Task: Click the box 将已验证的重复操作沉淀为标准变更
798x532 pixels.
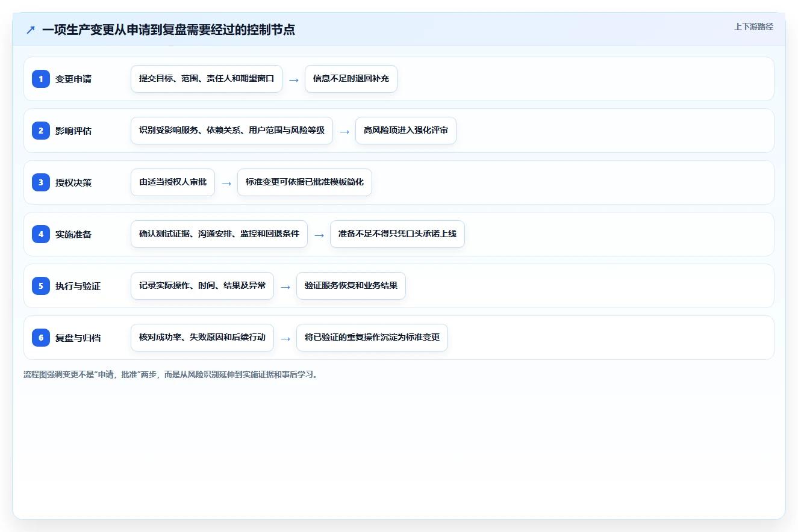Action: (x=372, y=338)
